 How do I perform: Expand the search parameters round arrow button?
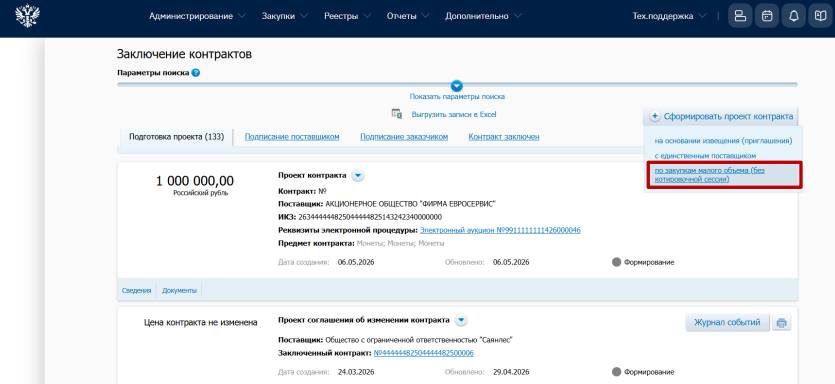[456, 86]
